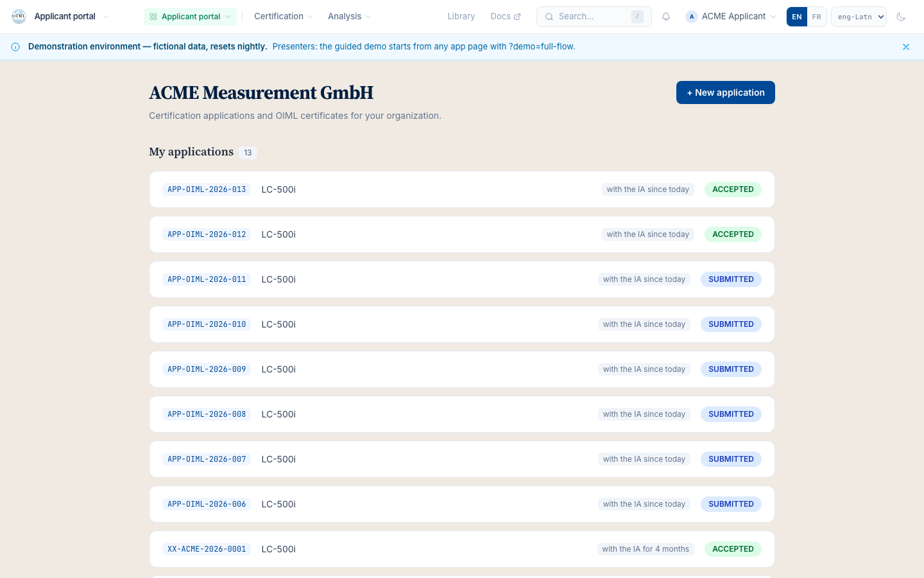Open the Docs external link
This screenshot has width=924, height=578.
506,17
